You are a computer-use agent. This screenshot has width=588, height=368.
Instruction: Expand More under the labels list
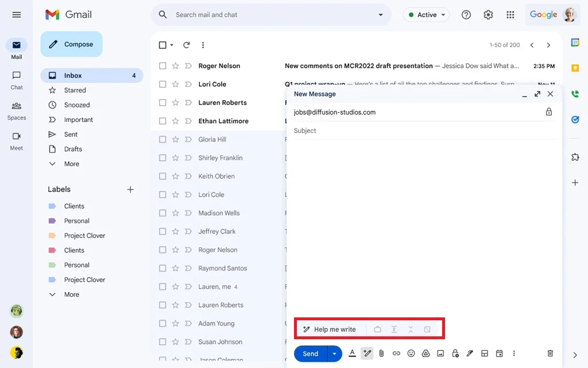click(64, 294)
